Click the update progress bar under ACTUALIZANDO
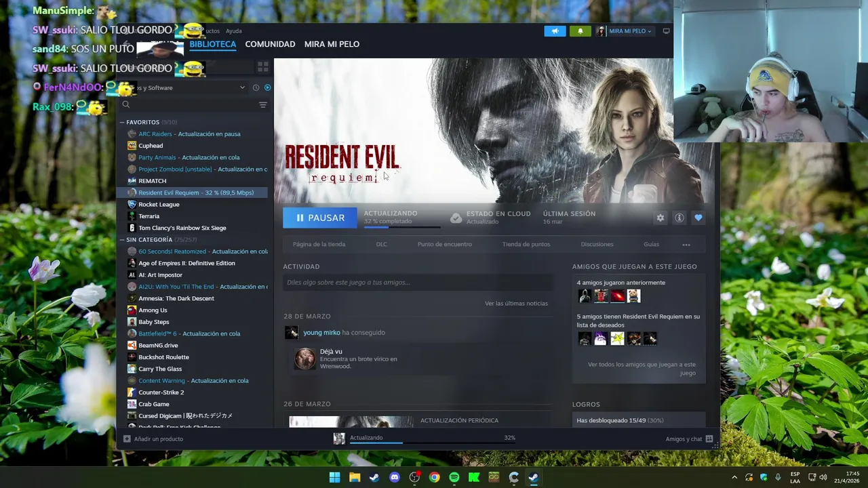The height and width of the screenshot is (488, 868). 402,227
